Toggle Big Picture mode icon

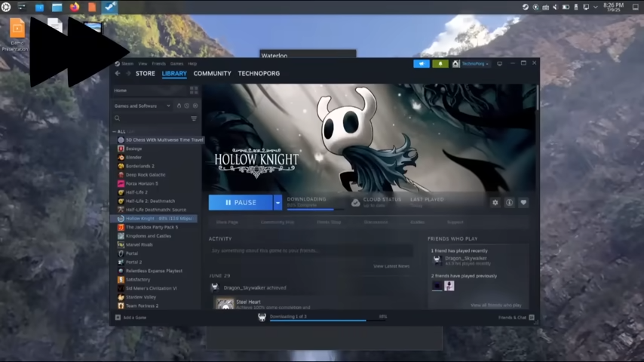click(499, 63)
